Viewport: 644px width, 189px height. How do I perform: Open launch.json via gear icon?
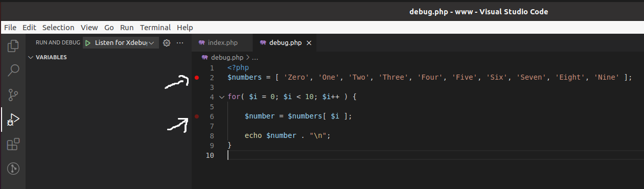[167, 43]
